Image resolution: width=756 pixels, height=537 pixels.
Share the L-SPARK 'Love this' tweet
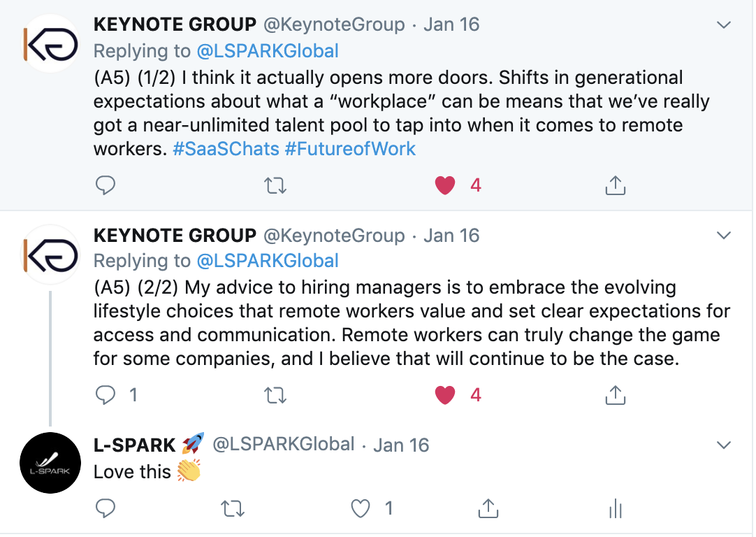pos(488,508)
